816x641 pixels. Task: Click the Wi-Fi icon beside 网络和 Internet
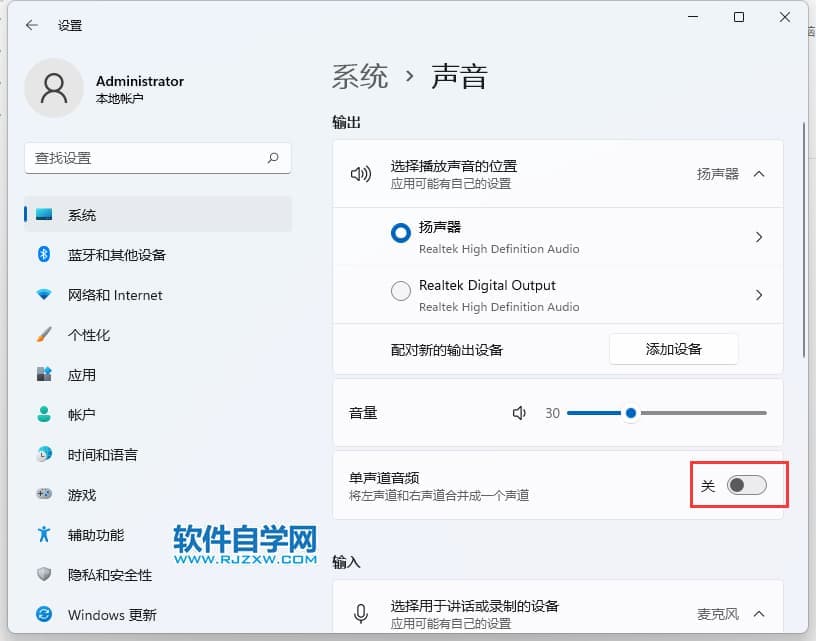(x=44, y=295)
